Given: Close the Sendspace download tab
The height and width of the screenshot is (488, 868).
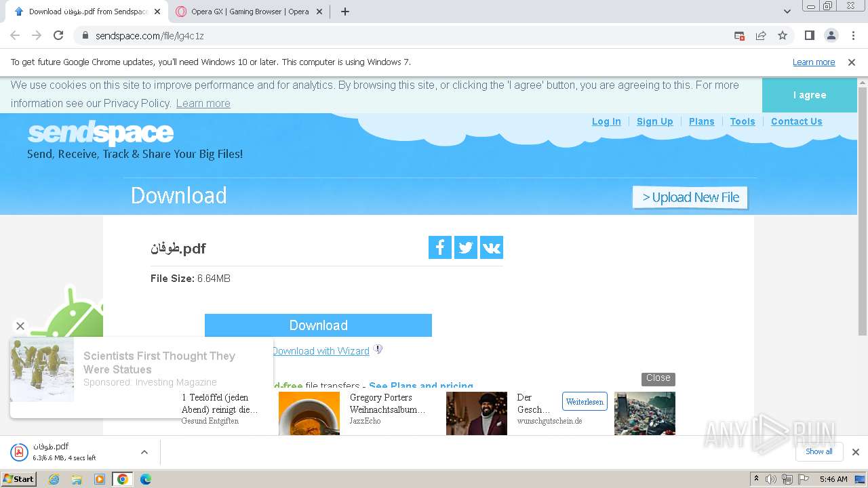Looking at the screenshot, I should (157, 12).
